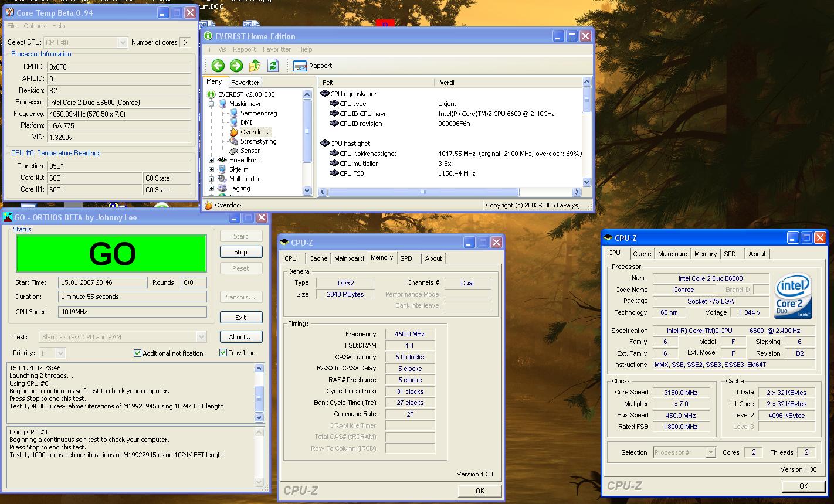Open CPU-Z Processor Selection dropdown

coord(711,452)
